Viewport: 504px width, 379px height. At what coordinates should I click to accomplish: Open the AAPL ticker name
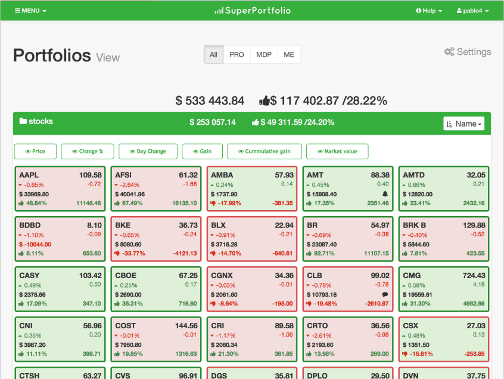pyautogui.click(x=29, y=175)
